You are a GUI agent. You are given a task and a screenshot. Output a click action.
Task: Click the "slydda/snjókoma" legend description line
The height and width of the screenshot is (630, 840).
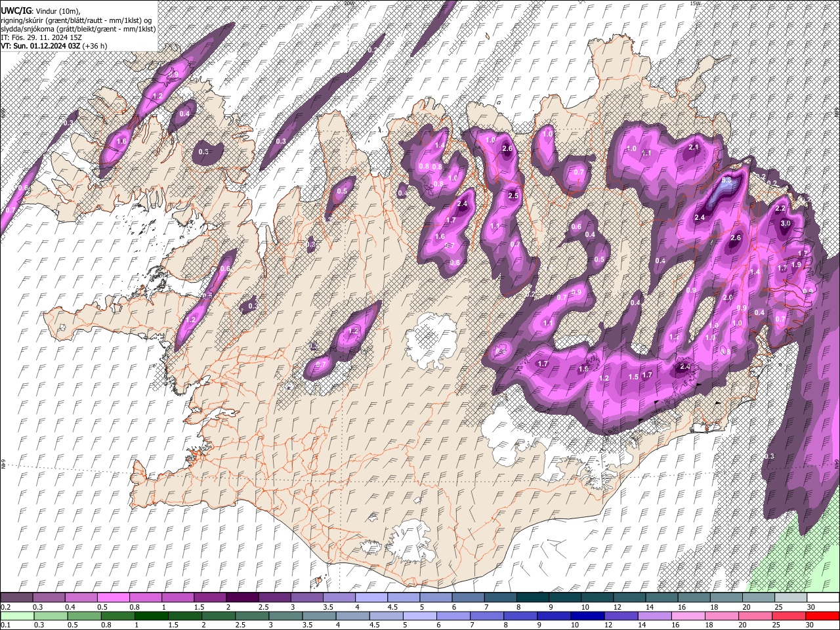tap(78, 29)
